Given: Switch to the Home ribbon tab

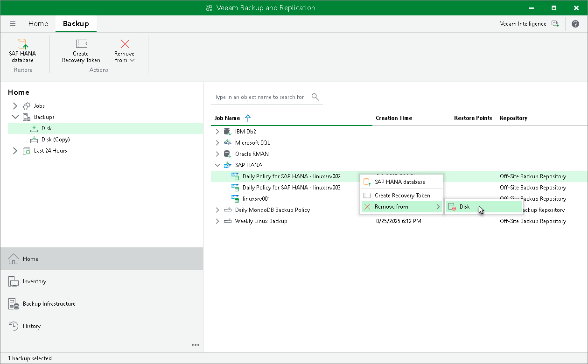Looking at the screenshot, I should (x=38, y=24).
